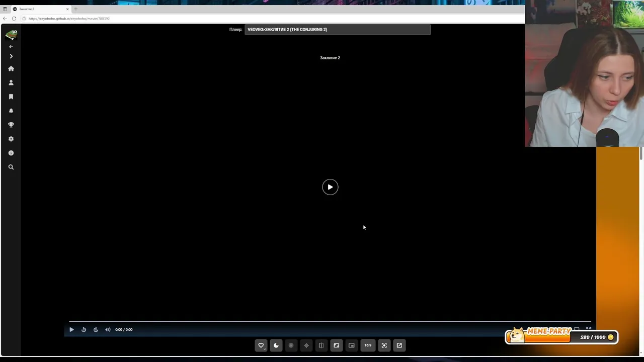The width and height of the screenshot is (644, 362).
Task: Click the audio waveform button below the player
Action: pos(306,345)
